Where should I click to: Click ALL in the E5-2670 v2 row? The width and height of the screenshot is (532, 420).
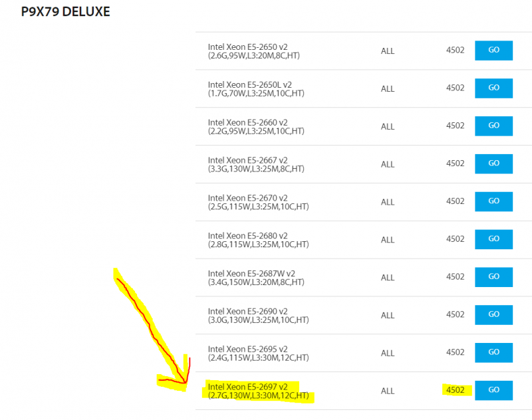tap(388, 202)
